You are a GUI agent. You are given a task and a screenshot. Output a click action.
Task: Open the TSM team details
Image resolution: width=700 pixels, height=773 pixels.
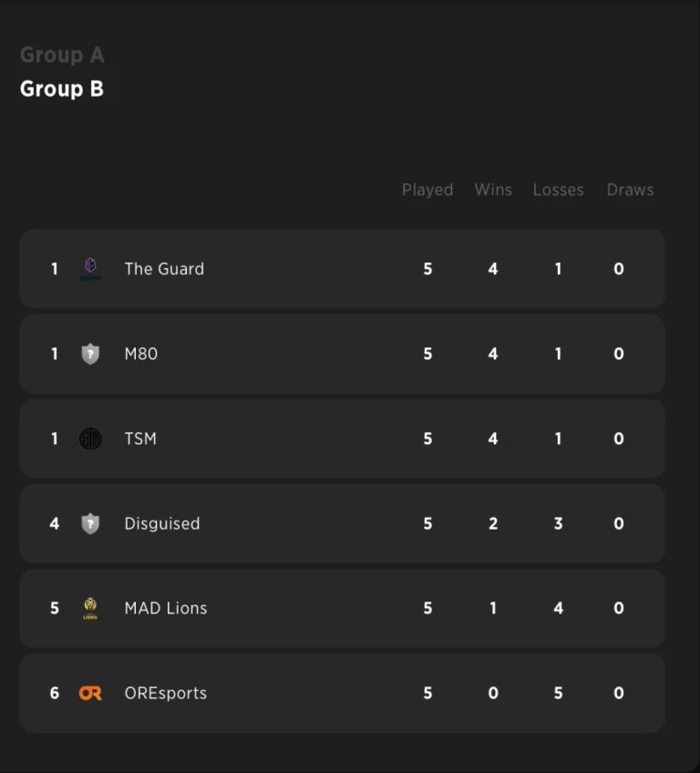(x=140, y=438)
